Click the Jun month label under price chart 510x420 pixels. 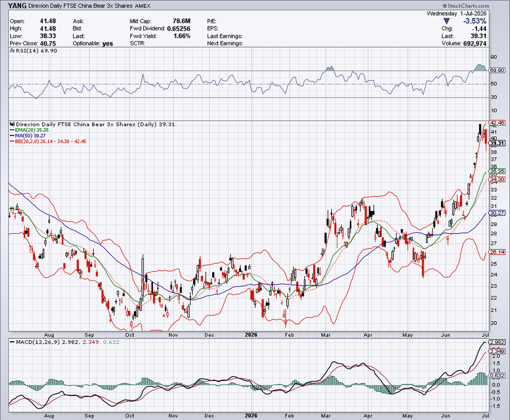(446, 335)
